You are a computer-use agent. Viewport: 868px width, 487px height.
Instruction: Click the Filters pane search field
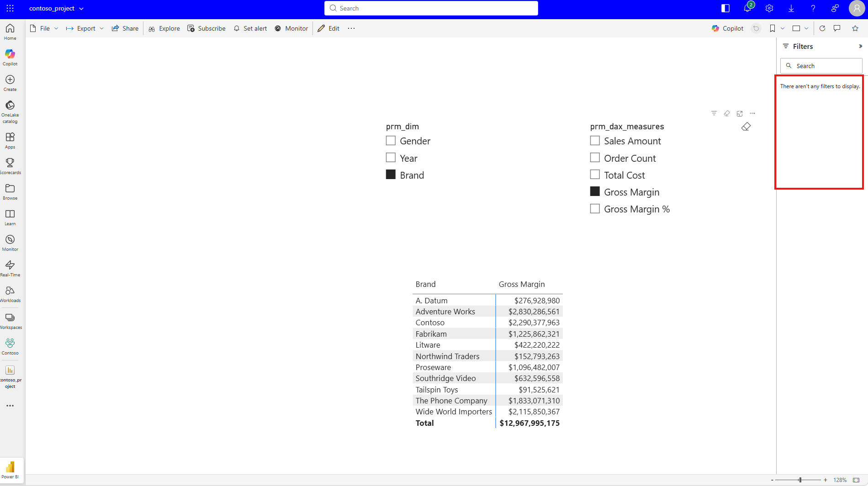click(x=821, y=66)
